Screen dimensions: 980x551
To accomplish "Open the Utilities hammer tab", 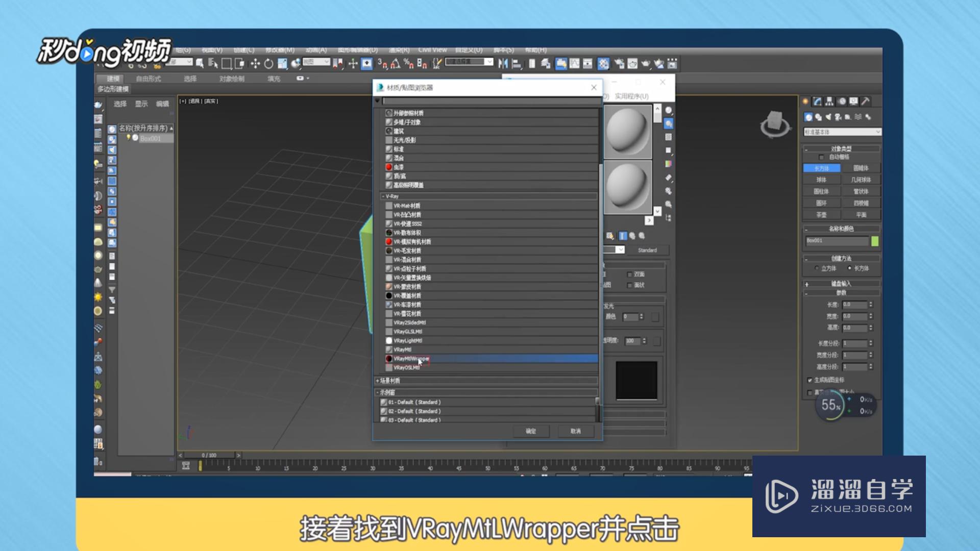I will coord(866,101).
